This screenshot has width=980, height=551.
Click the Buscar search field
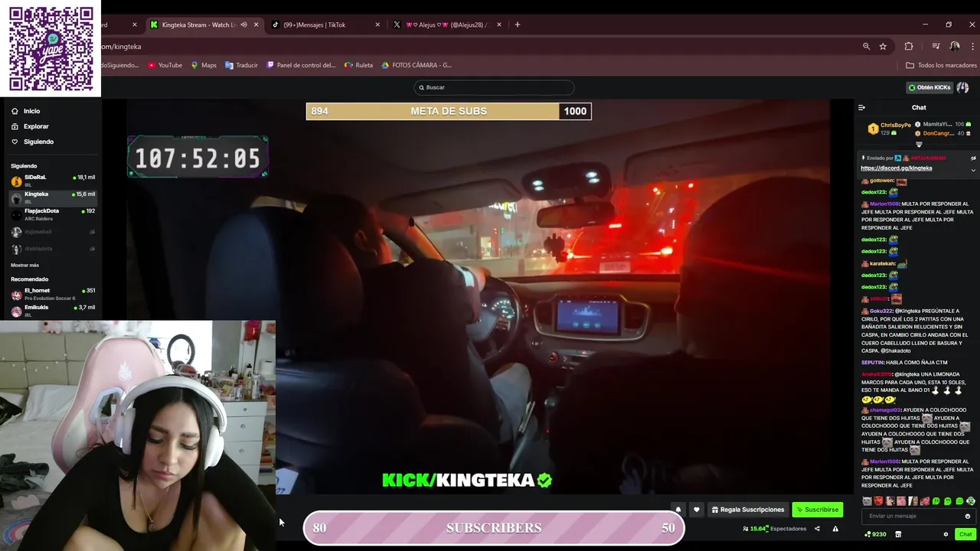click(494, 87)
